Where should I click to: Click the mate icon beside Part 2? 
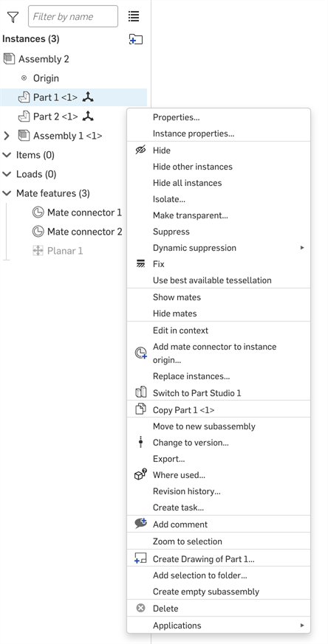[88, 117]
